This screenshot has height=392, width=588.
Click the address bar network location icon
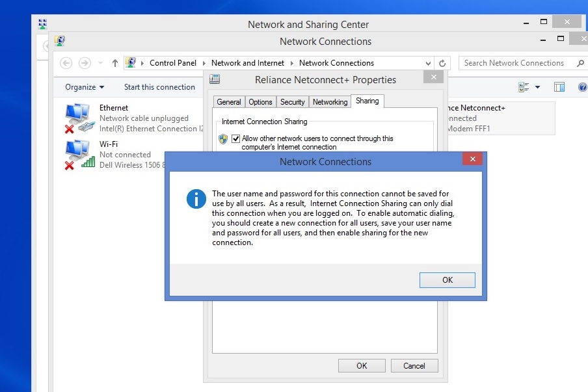point(131,62)
